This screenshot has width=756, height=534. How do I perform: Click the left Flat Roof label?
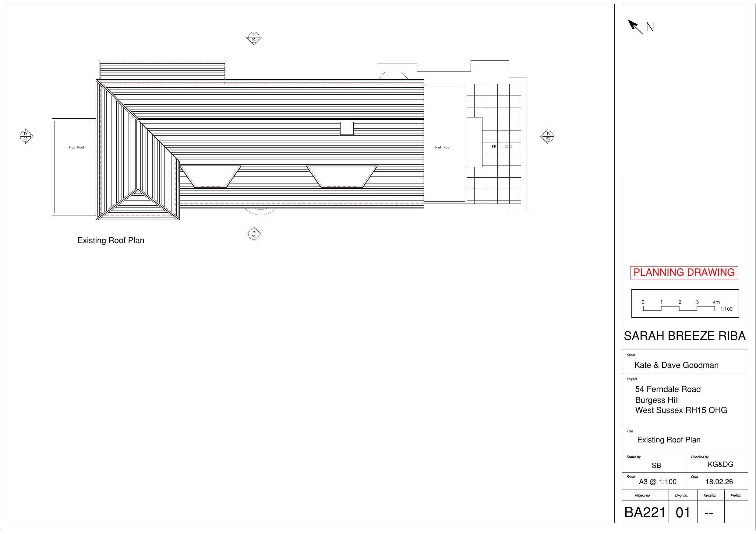tap(76, 147)
